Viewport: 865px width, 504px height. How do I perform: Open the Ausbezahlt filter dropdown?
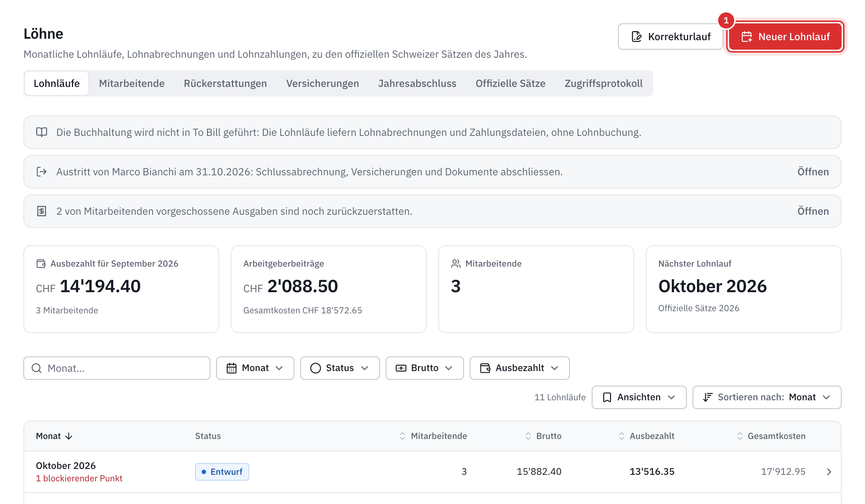coord(519,368)
